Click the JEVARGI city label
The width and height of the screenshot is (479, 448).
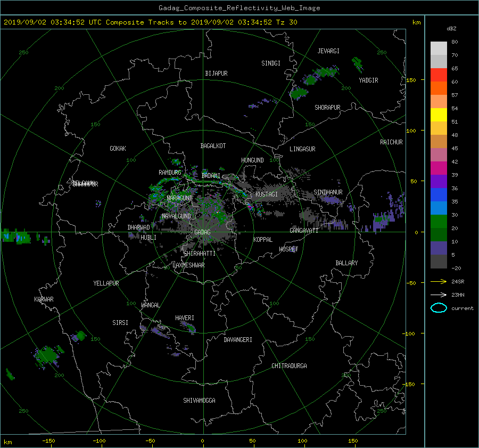pos(328,51)
